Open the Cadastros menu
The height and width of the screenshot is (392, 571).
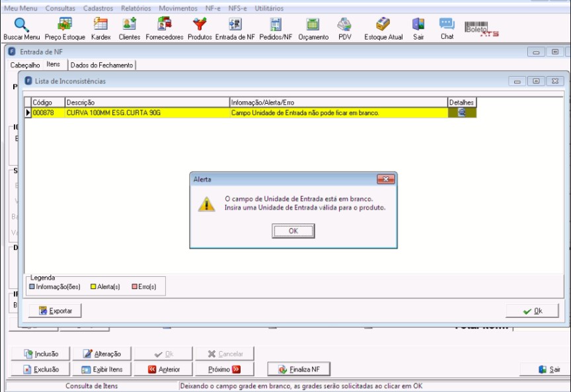coord(98,8)
